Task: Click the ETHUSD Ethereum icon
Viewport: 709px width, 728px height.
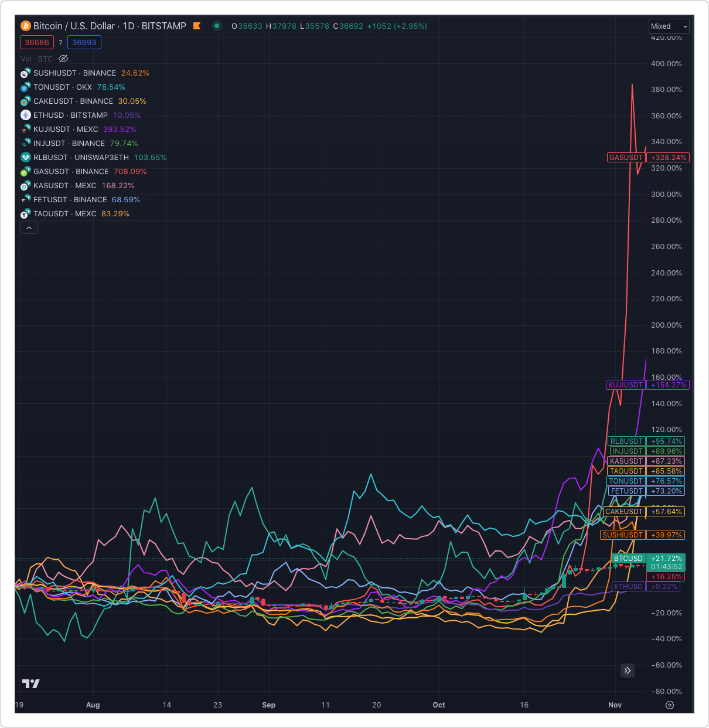Action: [25, 115]
